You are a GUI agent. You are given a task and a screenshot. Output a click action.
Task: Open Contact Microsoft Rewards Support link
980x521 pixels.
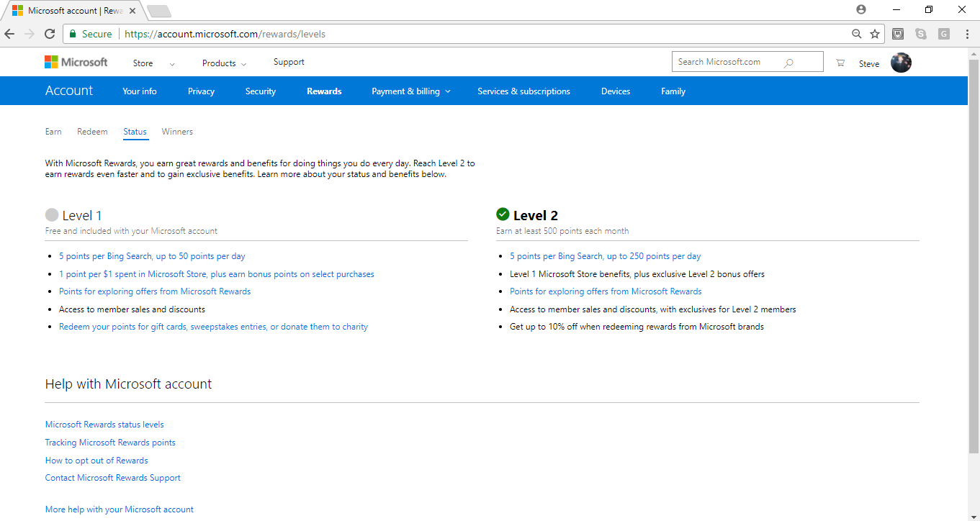[113, 478]
